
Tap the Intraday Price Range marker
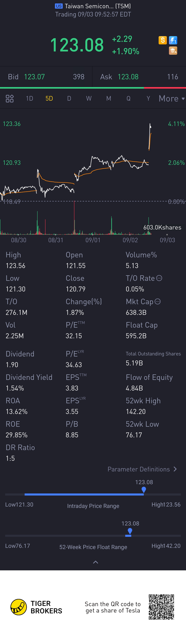click(144, 489)
